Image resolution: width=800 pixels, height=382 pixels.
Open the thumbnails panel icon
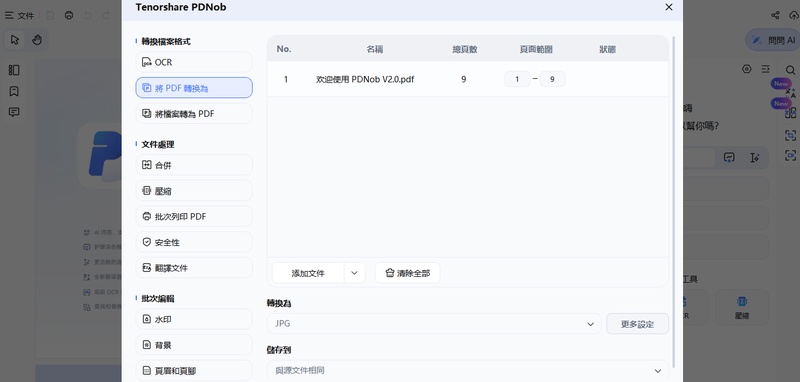point(14,70)
